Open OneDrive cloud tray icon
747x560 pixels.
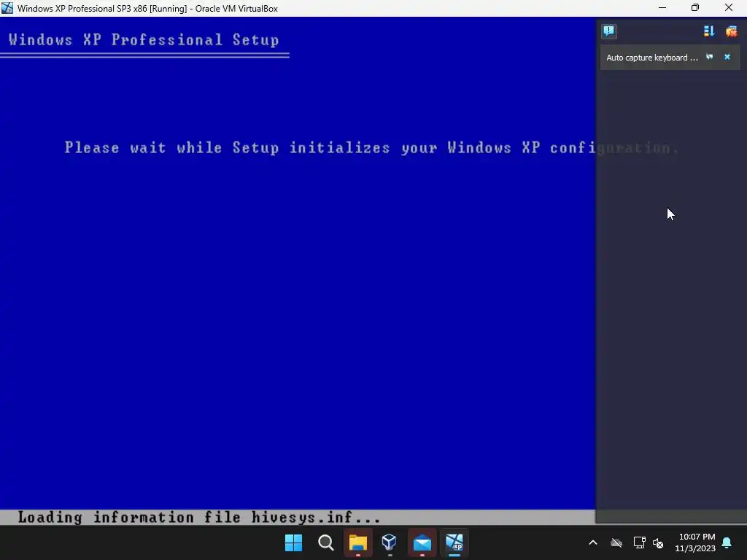coord(616,542)
